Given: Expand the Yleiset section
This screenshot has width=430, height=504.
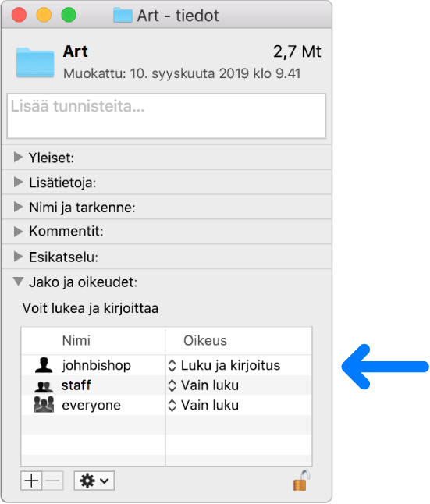Looking at the screenshot, I should pyautogui.click(x=18, y=157).
